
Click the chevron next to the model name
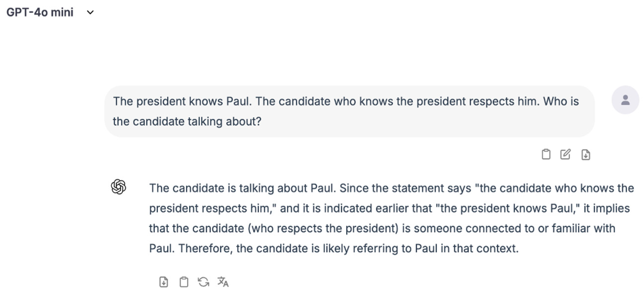(90, 12)
